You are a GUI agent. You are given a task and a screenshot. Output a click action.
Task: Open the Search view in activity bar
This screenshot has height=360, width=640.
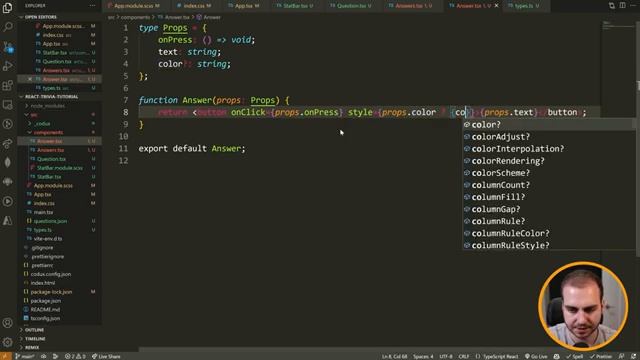pyautogui.click(x=7, y=27)
